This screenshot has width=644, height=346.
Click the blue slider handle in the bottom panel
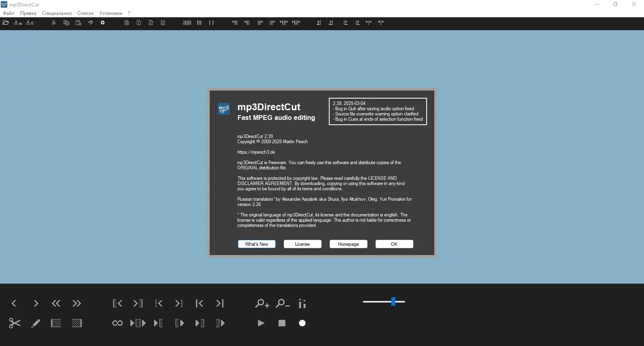393,302
